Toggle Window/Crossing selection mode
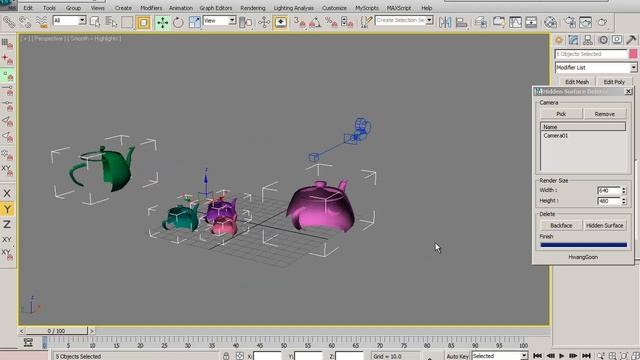 [143, 22]
